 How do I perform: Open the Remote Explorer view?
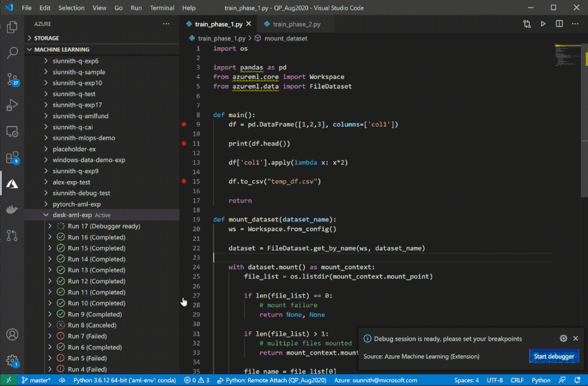[12, 132]
